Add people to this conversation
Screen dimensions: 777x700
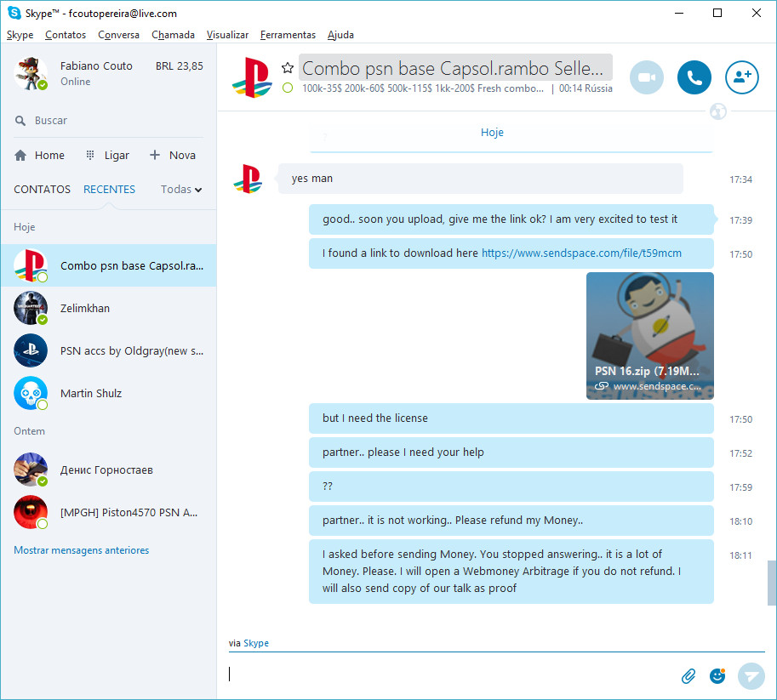pos(741,77)
